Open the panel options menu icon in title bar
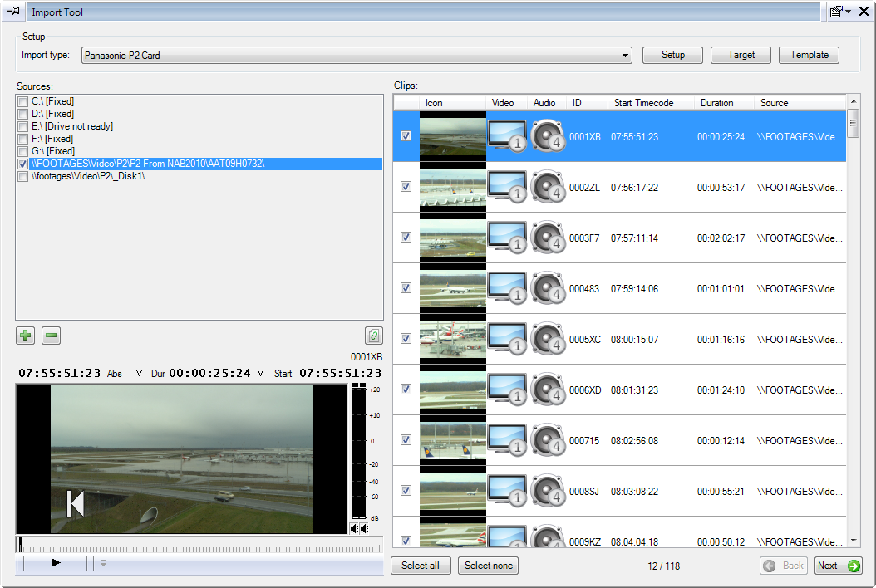The width and height of the screenshot is (876, 588). click(839, 12)
